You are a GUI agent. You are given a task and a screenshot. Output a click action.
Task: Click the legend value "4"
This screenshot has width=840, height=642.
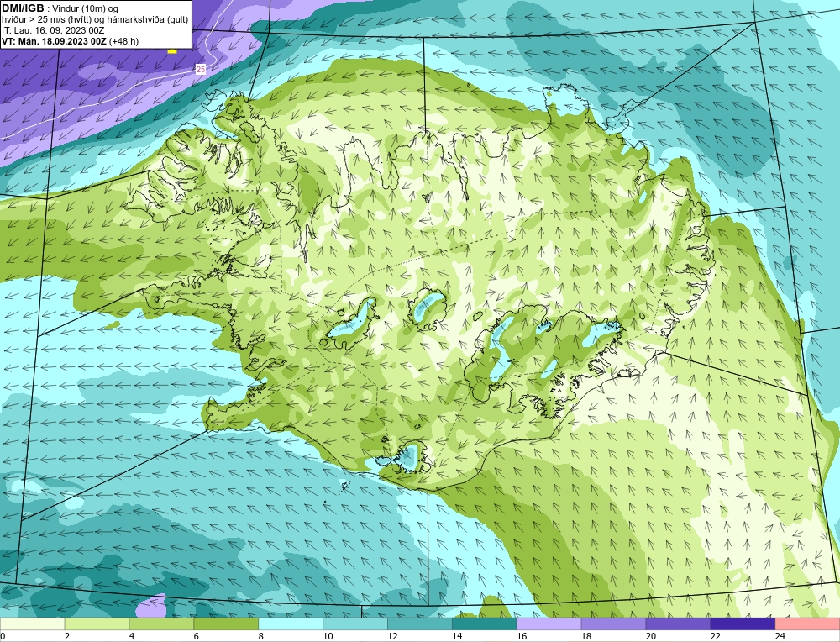[x=132, y=636]
